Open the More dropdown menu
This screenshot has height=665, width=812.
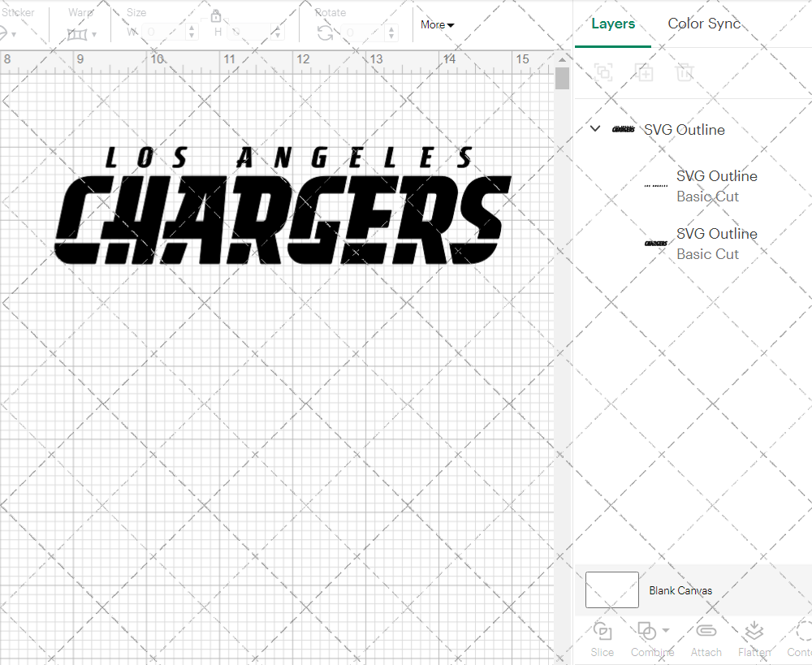437,25
